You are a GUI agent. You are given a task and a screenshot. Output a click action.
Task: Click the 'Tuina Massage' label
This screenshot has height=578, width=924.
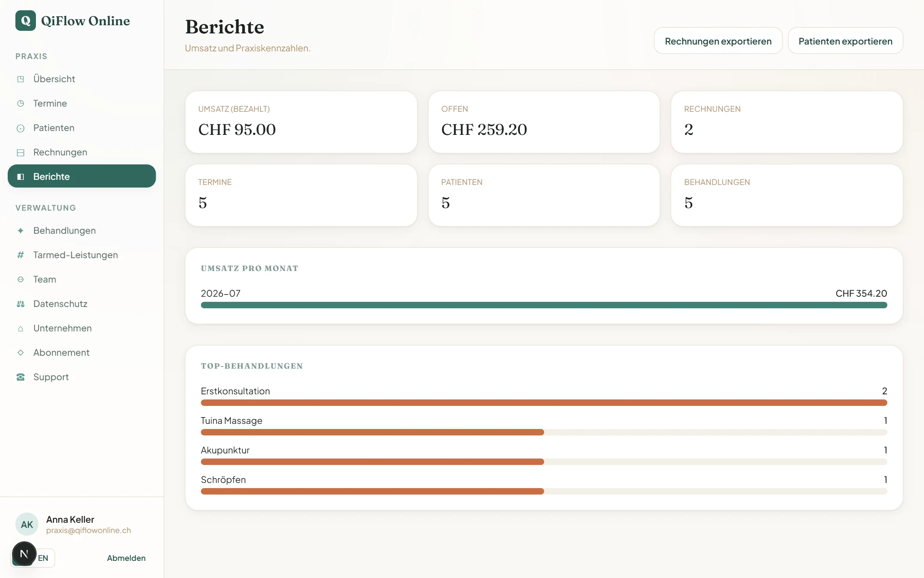[x=231, y=420]
